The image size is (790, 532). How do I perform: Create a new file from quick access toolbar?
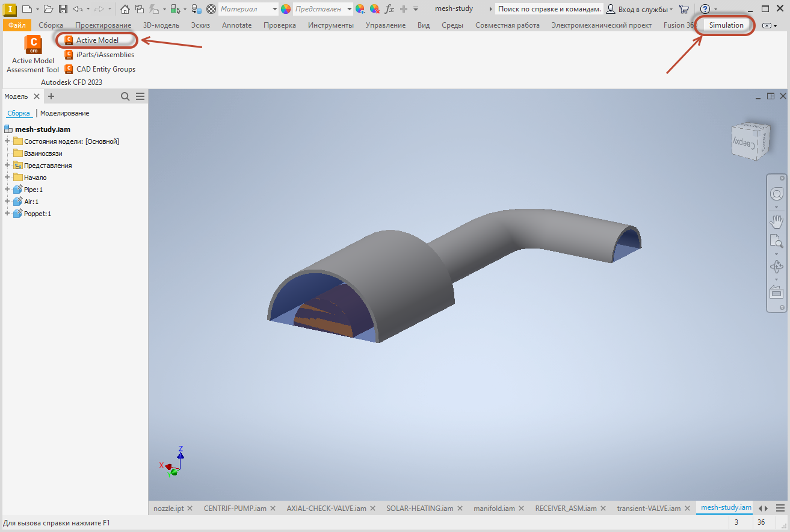pos(26,9)
